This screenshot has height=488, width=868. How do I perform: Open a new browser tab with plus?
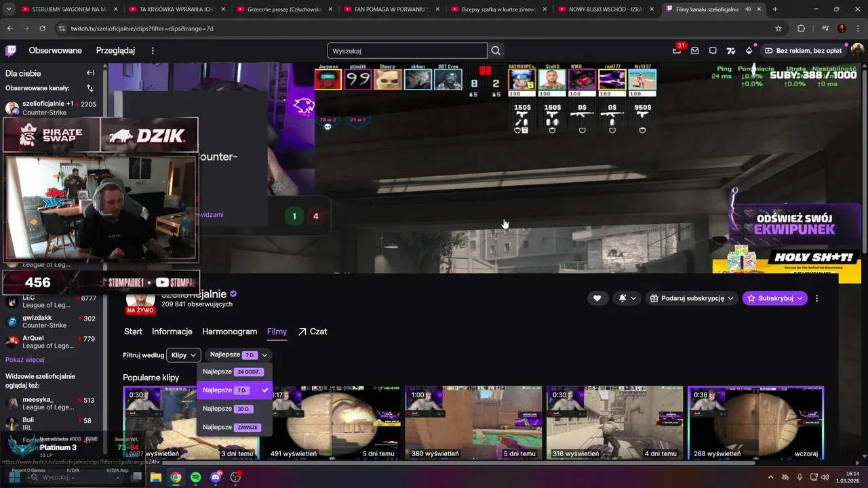pyautogui.click(x=775, y=9)
